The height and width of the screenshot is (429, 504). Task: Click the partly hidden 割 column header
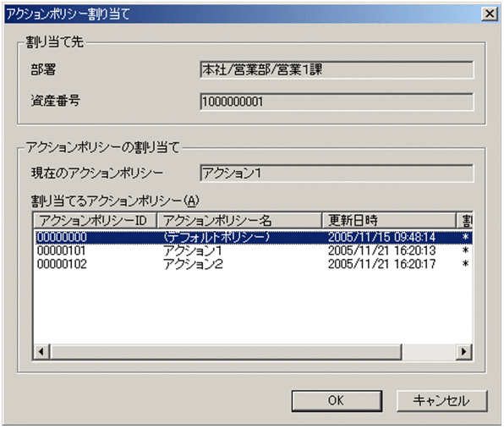pyautogui.click(x=464, y=221)
